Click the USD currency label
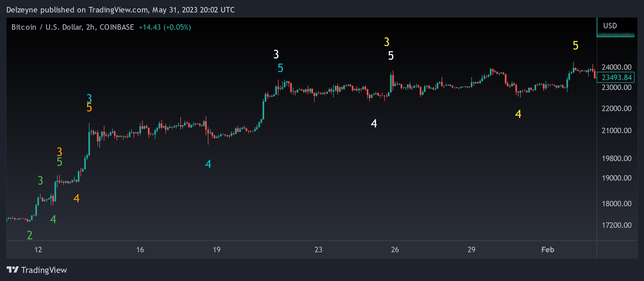The image size is (644, 281). tap(610, 26)
